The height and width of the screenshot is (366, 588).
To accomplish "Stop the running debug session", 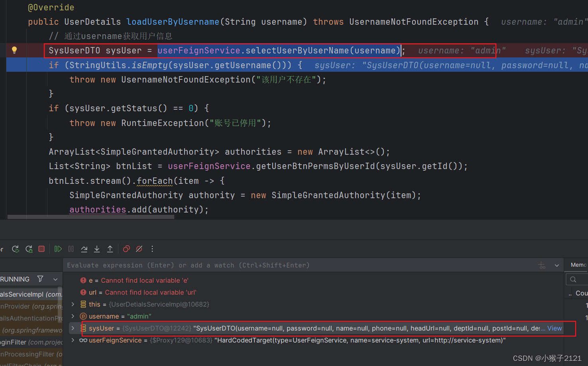I will click(x=41, y=249).
